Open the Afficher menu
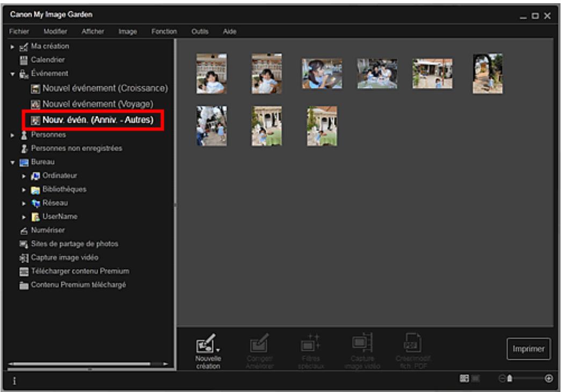The width and height of the screenshot is (561, 392). 93,32
